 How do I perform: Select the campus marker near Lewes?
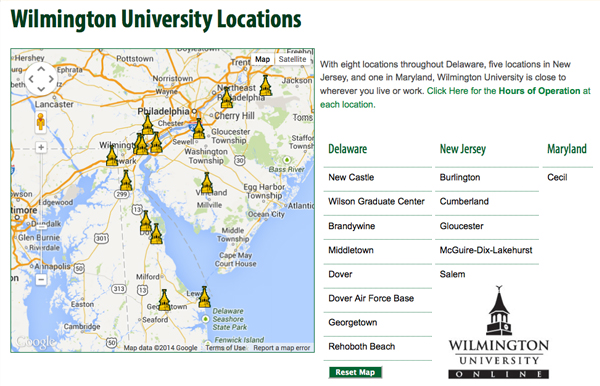click(x=204, y=297)
